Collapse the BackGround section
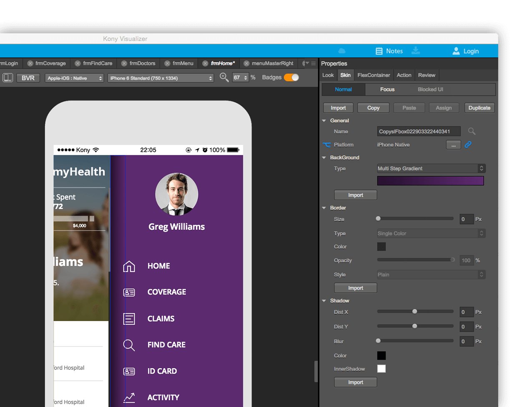Viewport: 532px width, 407px height. click(324, 157)
